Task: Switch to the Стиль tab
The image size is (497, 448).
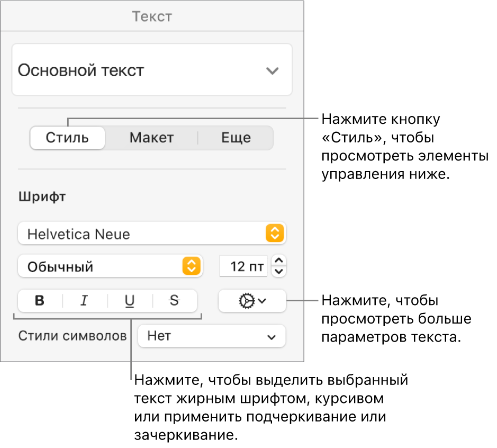Action: pyautogui.click(x=67, y=138)
